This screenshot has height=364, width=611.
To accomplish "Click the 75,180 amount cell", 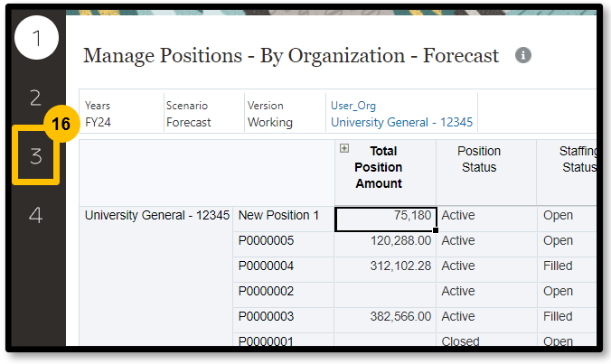I will point(386,217).
